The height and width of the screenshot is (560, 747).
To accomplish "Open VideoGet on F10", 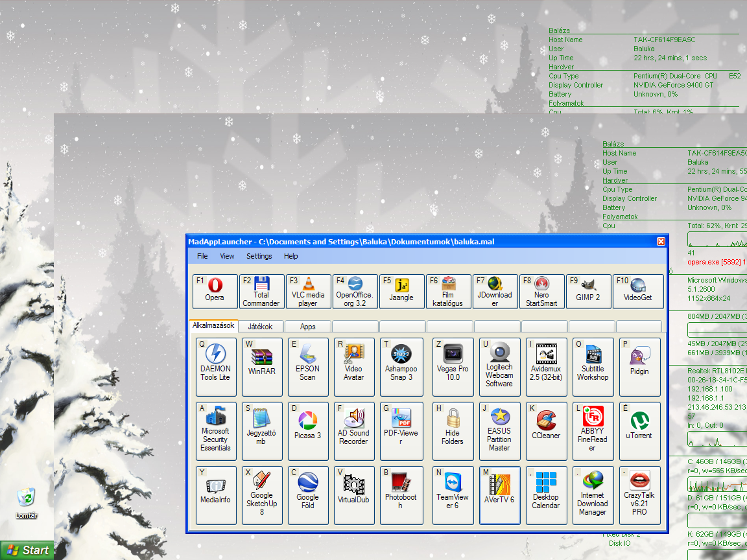I will (638, 292).
